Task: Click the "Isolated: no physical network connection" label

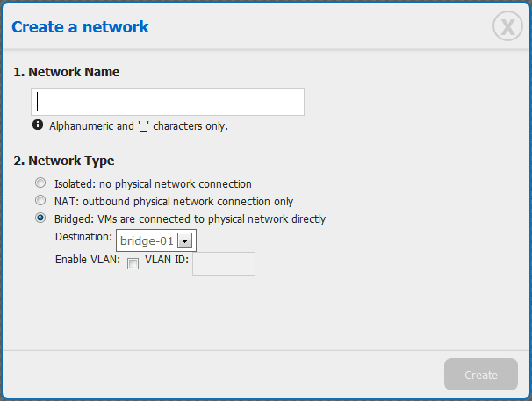Action: click(x=153, y=184)
